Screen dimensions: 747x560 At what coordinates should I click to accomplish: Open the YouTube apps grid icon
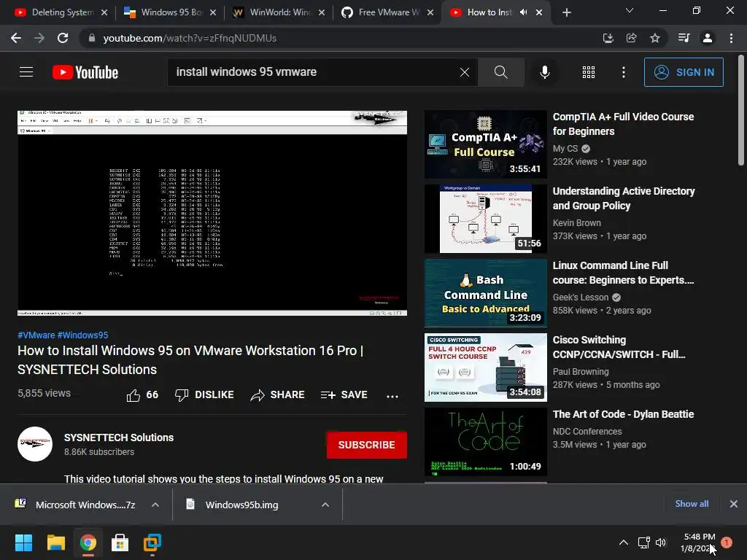tap(589, 72)
